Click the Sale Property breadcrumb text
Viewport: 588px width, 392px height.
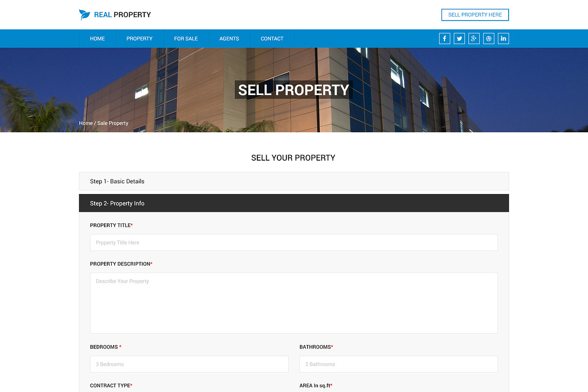click(x=113, y=123)
